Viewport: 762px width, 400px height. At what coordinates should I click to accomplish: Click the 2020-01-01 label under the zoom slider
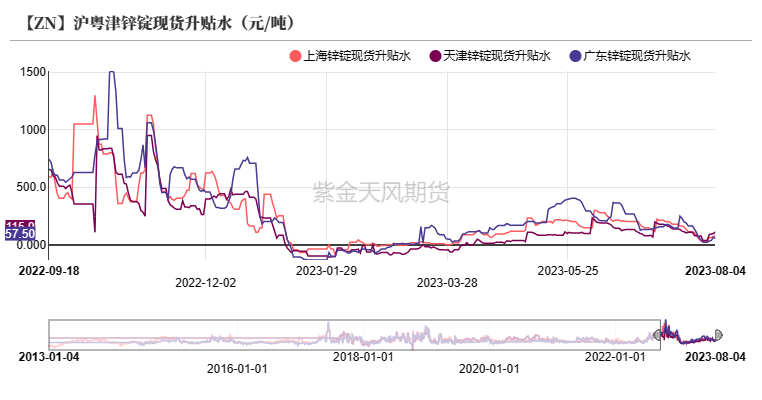(x=487, y=368)
